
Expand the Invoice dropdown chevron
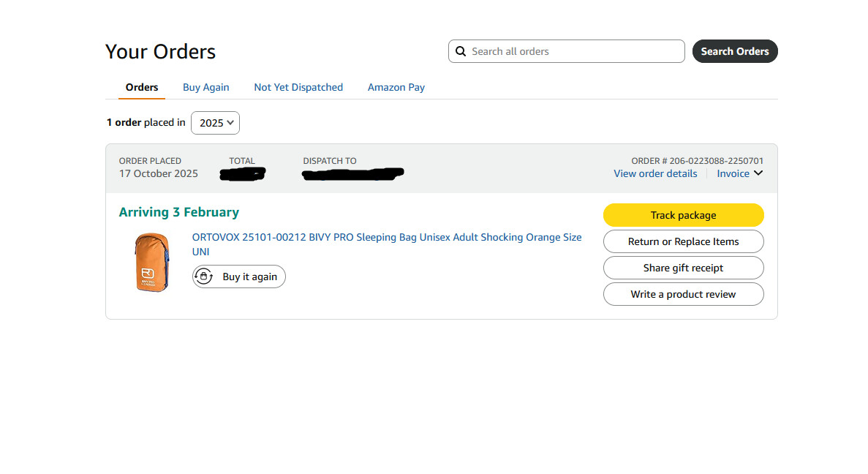[758, 173]
